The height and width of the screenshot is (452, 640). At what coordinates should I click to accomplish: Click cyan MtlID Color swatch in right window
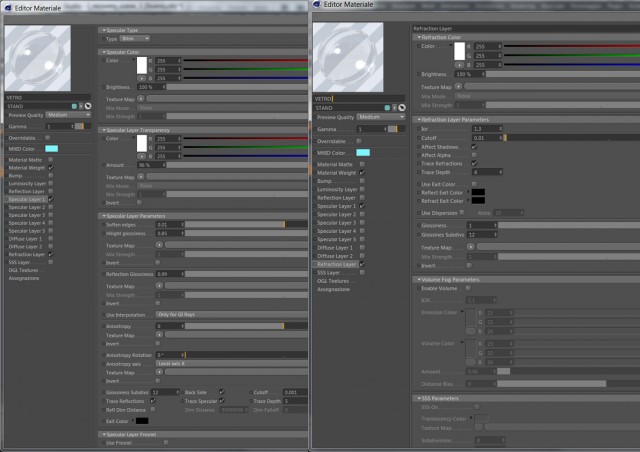[x=363, y=153]
